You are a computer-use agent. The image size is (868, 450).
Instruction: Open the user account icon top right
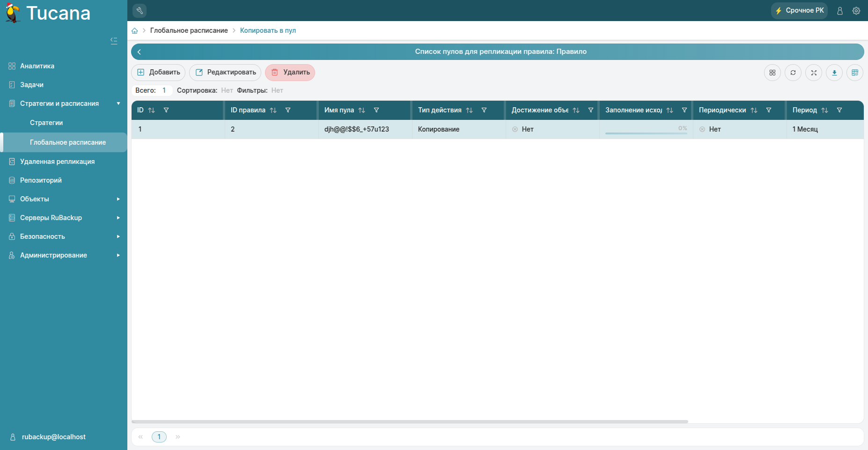(839, 11)
